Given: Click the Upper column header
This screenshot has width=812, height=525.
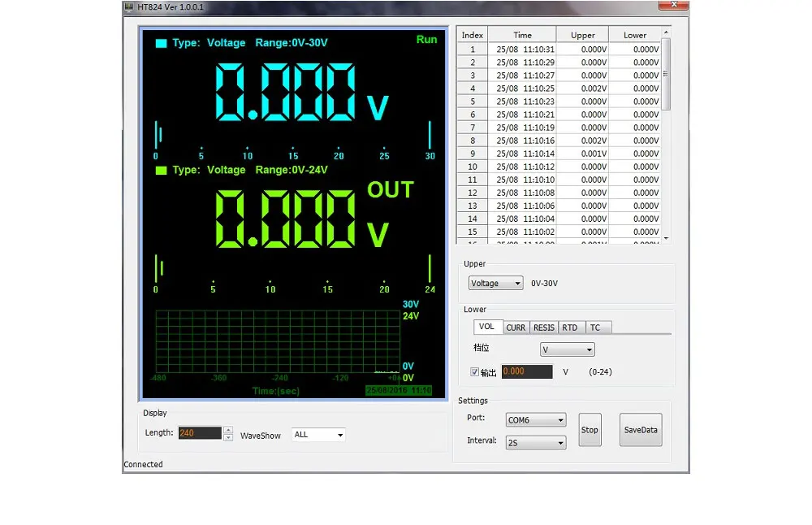Looking at the screenshot, I should tap(582, 35).
